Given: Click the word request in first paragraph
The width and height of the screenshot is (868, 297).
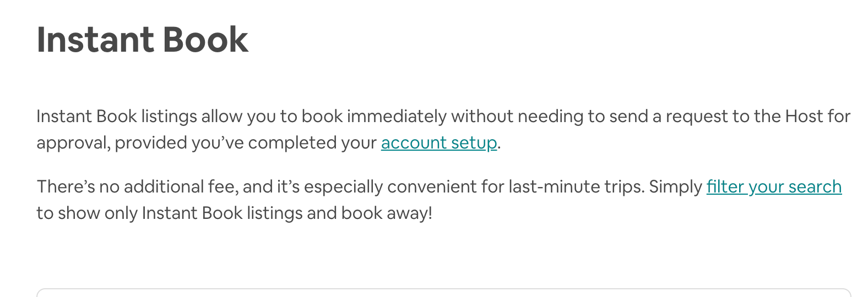Looking at the screenshot, I should tap(696, 117).
